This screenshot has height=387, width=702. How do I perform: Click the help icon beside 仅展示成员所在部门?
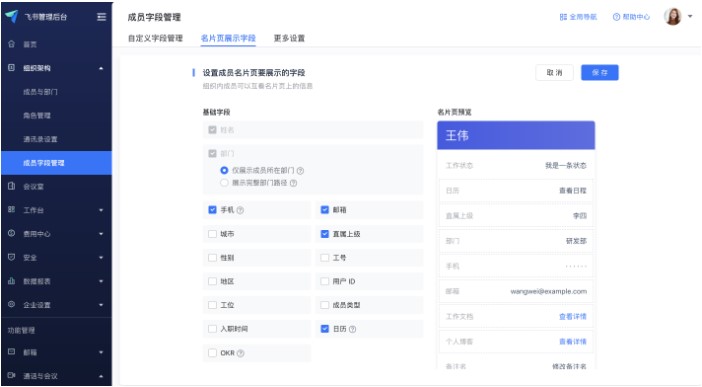coord(300,171)
